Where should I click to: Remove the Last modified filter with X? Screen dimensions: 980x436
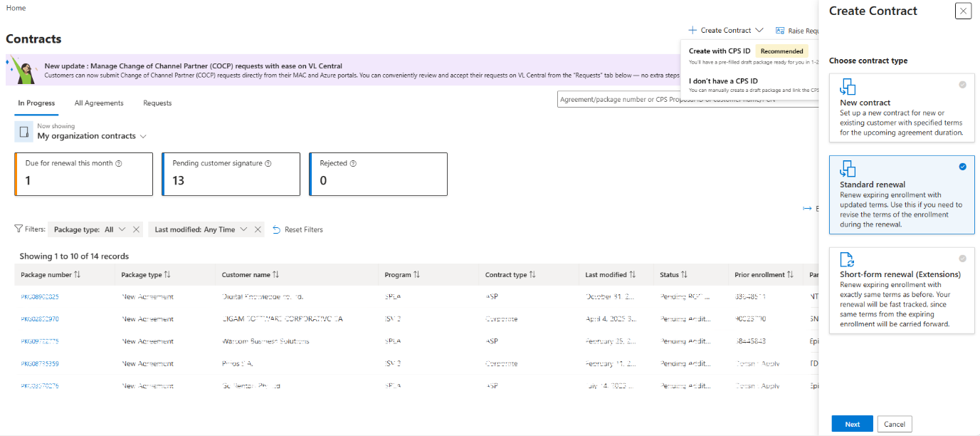(258, 229)
